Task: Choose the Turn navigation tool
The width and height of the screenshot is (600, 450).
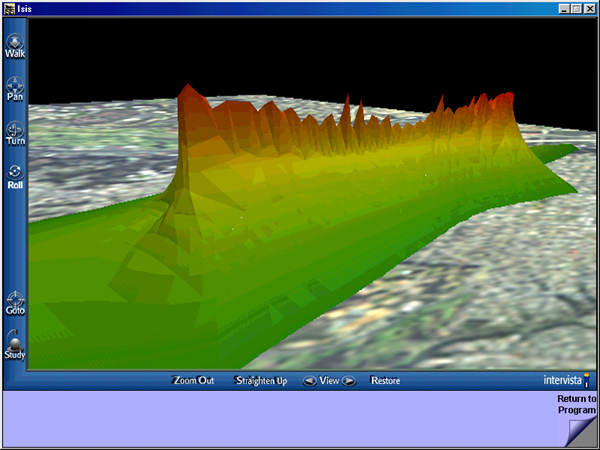Action: (15, 134)
